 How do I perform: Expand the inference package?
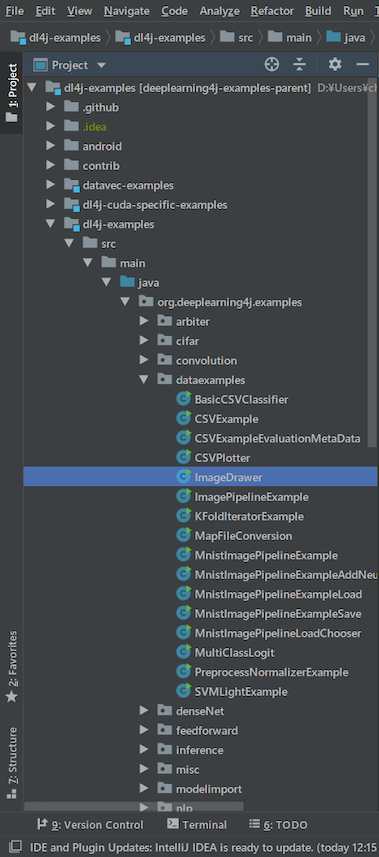coord(144,750)
